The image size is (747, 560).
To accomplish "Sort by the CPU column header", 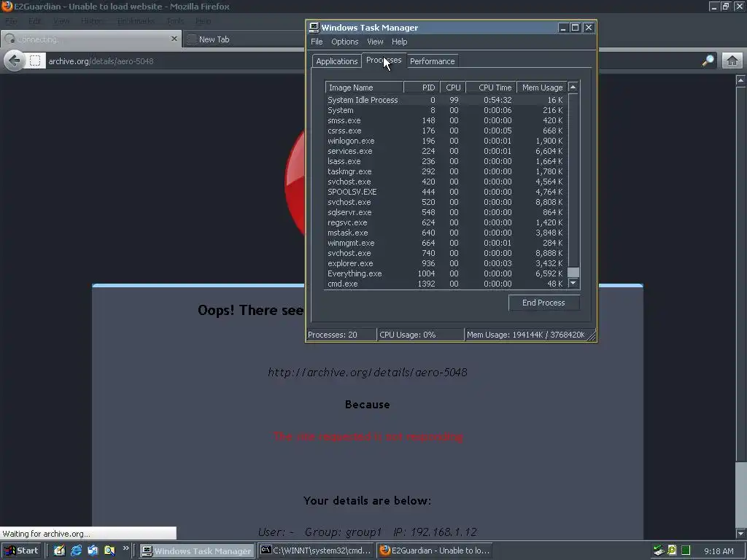I will [x=452, y=87].
